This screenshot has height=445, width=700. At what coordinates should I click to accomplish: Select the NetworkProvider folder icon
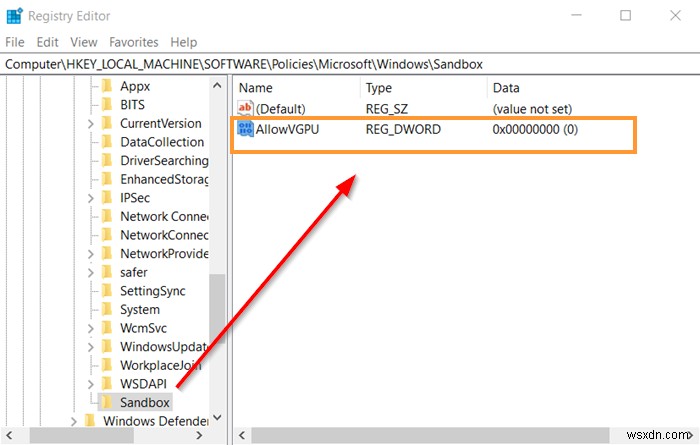coord(107,253)
